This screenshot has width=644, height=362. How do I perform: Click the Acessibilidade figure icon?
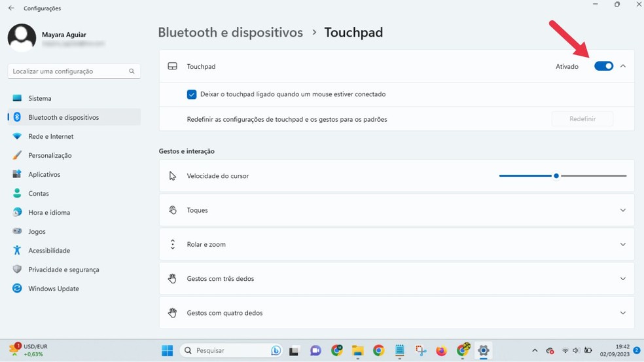tap(17, 250)
